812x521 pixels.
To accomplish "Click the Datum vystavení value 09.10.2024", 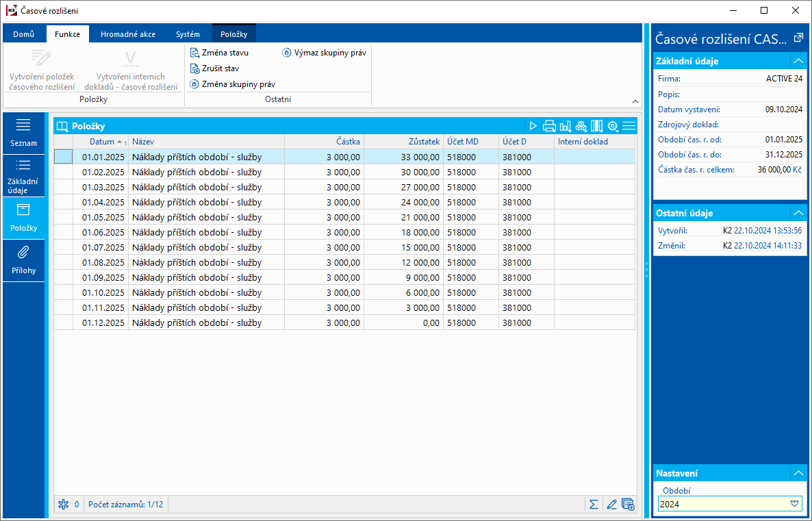I will coord(783,110).
